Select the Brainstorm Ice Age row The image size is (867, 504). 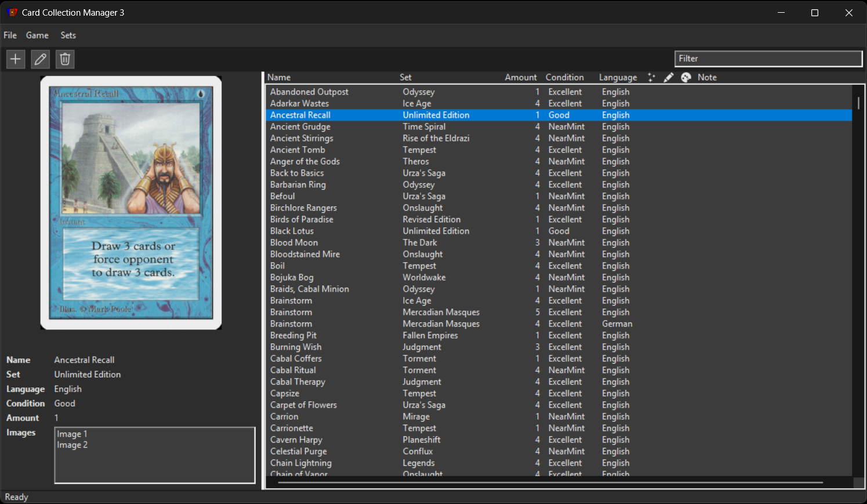tap(559, 300)
